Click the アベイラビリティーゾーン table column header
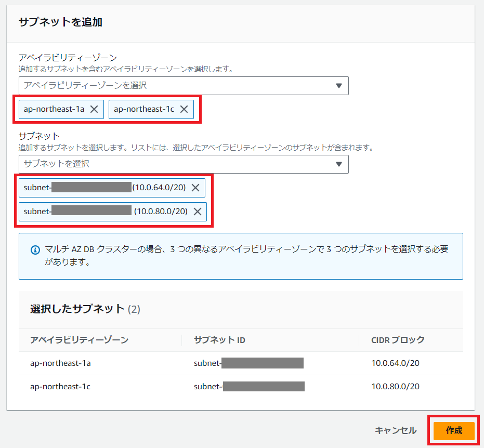 (x=80, y=340)
